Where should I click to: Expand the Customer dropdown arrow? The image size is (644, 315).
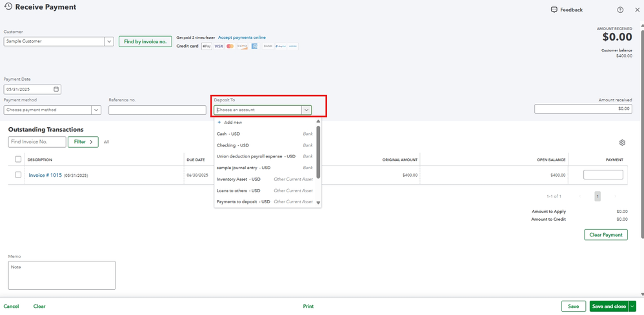109,41
